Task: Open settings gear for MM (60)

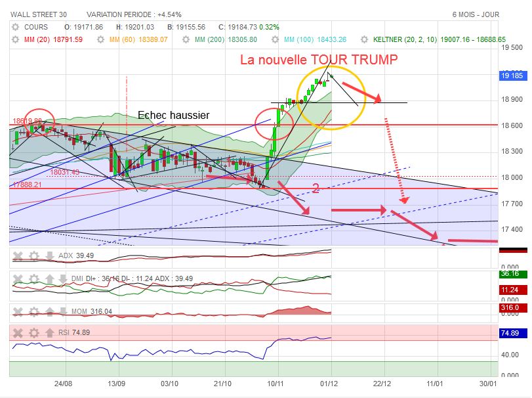Action: tap(100, 39)
